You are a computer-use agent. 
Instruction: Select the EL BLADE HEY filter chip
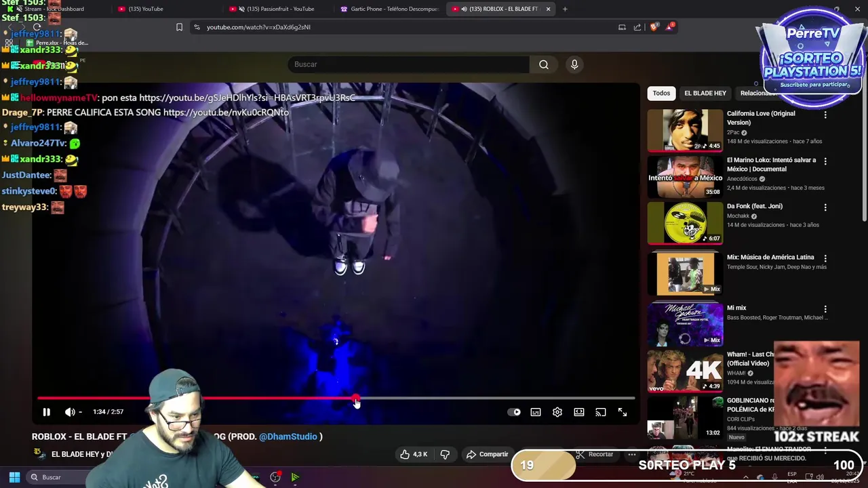(705, 93)
